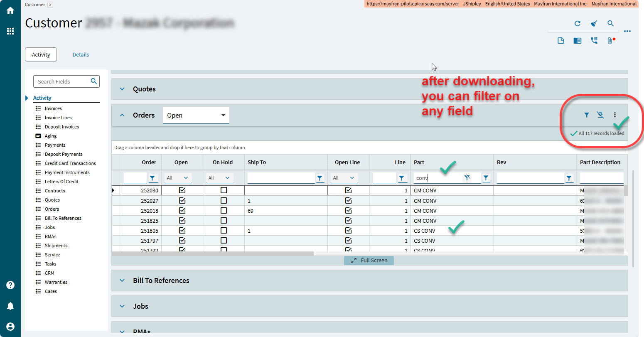This screenshot has height=337, width=644.
Task: Refresh the Customer record
Action: tap(578, 24)
